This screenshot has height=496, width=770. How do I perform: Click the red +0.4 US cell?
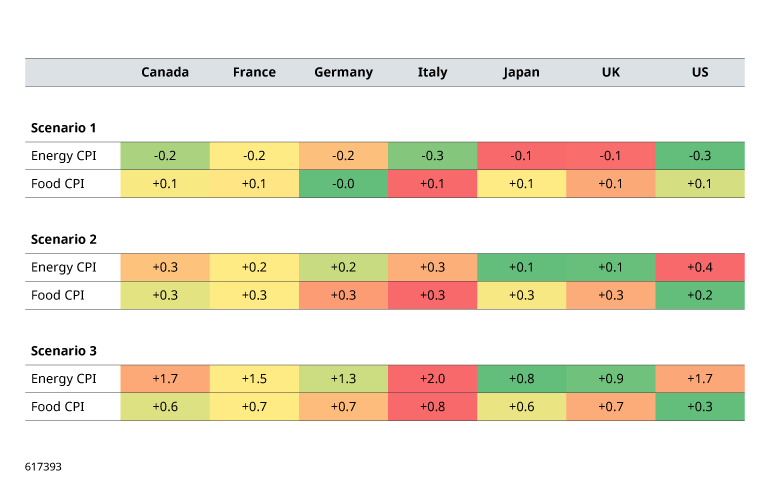click(700, 267)
